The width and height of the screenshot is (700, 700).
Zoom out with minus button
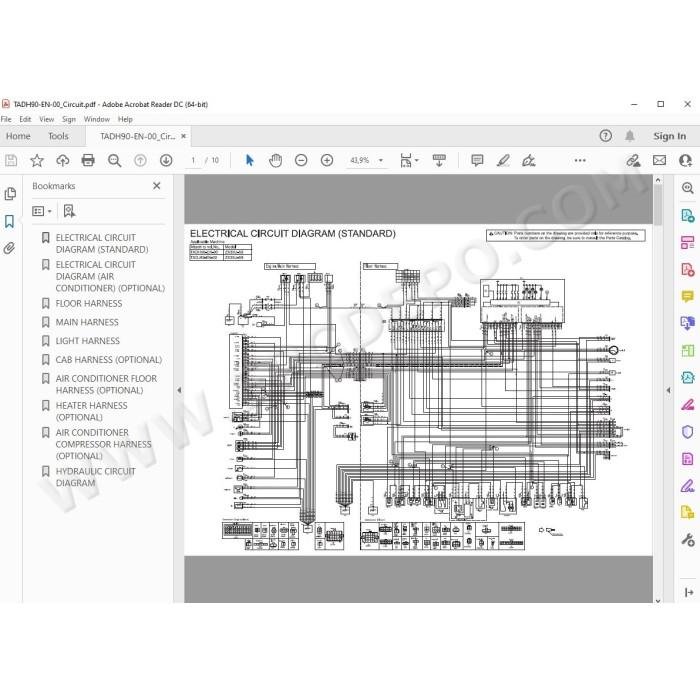point(301,160)
